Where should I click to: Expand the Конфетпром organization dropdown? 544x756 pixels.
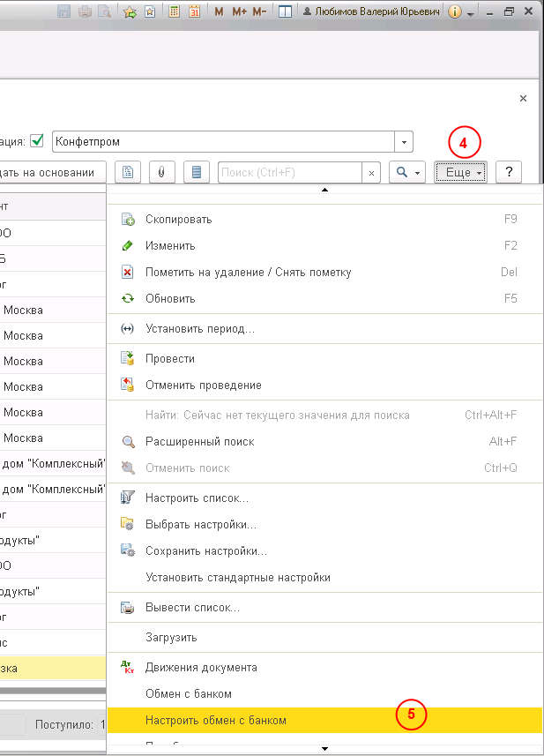pyautogui.click(x=403, y=141)
